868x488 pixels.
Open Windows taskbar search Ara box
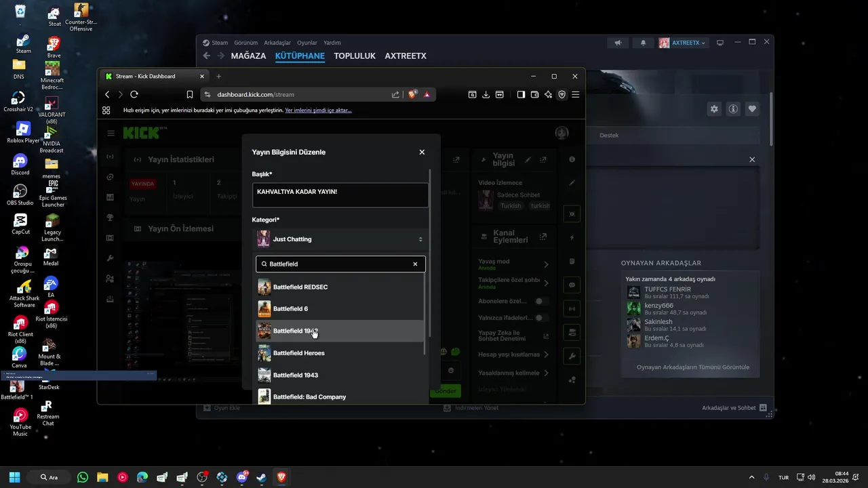49,477
